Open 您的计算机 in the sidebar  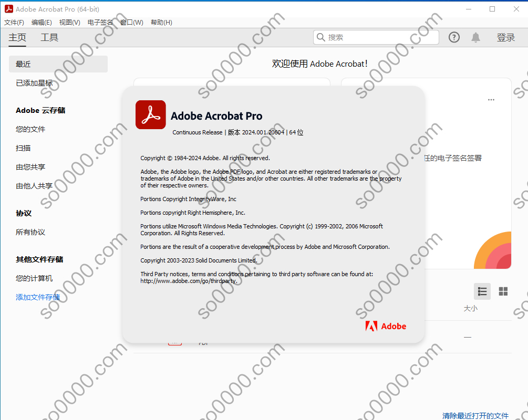point(34,278)
